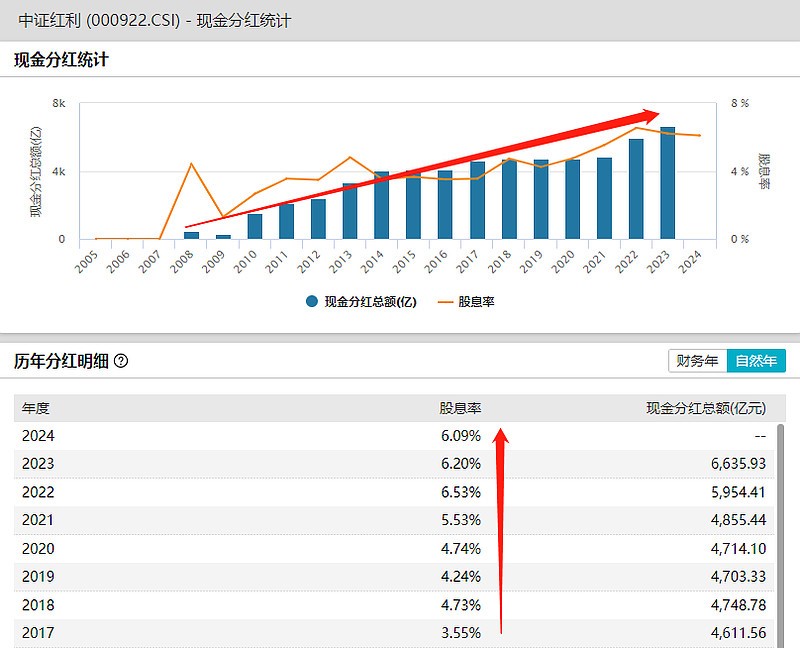Viewport: 800px width, 648px height.
Task: Toggle the blue 现金分红总额 legend marker
Action: pos(312,302)
